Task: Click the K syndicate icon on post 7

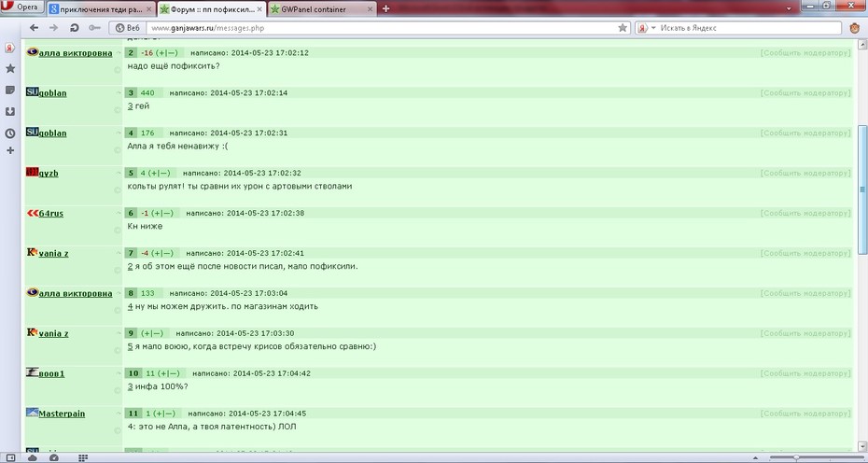Action: tap(32, 253)
